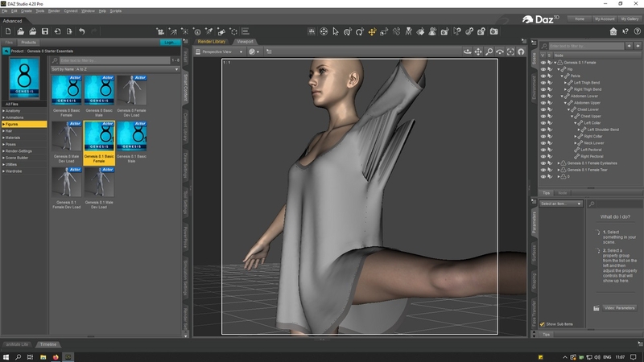Screen dimensions: 644x362
Task: Switch to the Files tab
Action: pyautogui.click(x=9, y=43)
